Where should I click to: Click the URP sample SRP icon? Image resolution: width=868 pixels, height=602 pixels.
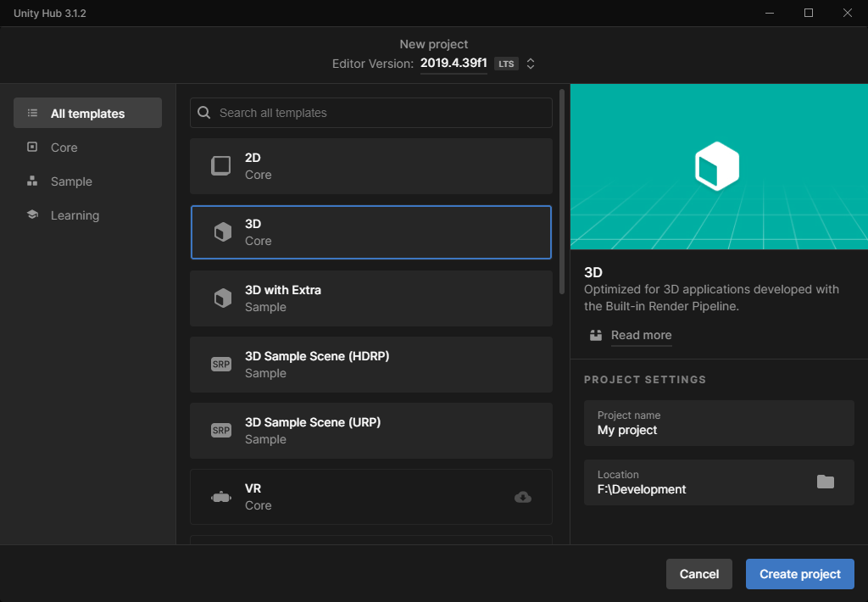coord(221,431)
